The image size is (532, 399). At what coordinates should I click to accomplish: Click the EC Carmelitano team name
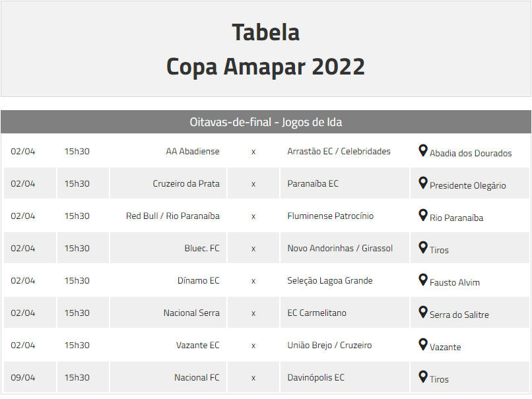click(x=317, y=313)
